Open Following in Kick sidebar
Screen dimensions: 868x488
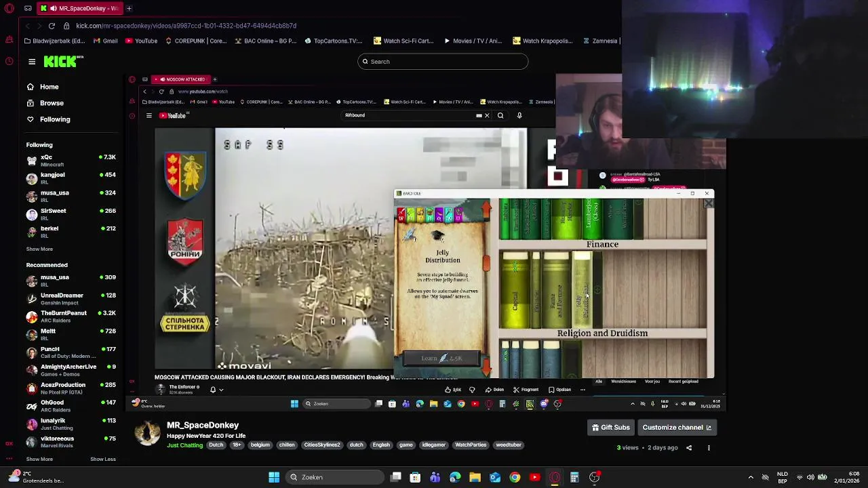tap(48, 119)
